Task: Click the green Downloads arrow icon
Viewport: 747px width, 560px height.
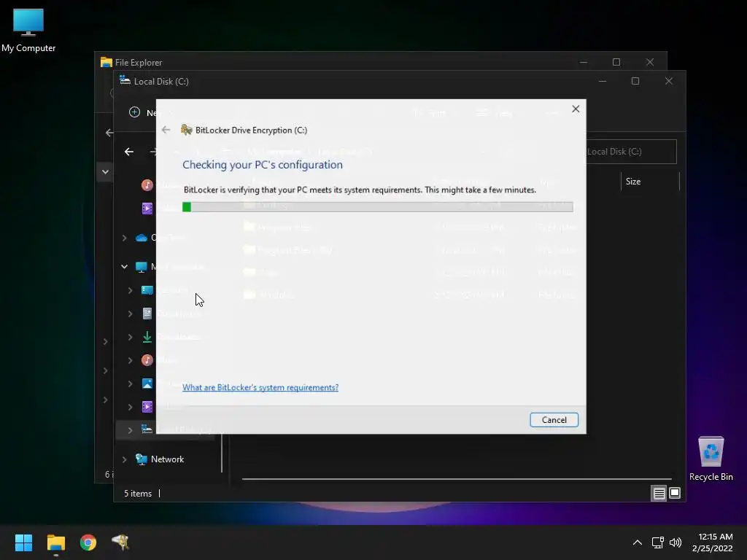Action: click(147, 337)
